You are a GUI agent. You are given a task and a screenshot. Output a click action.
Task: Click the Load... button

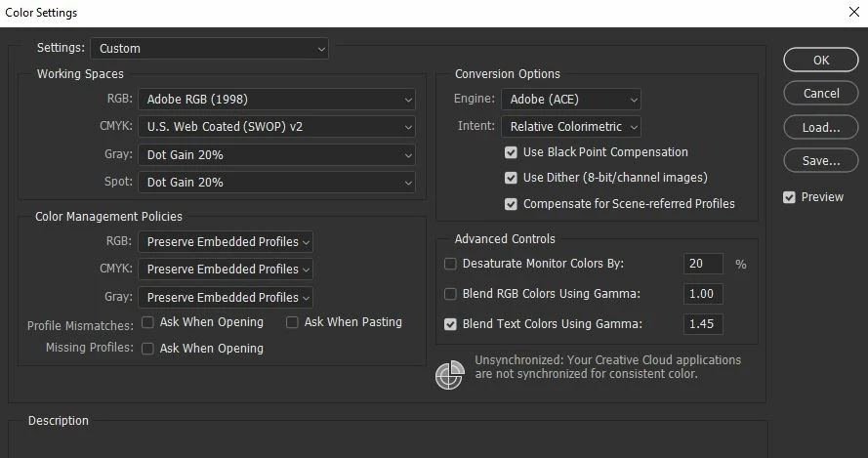821,127
